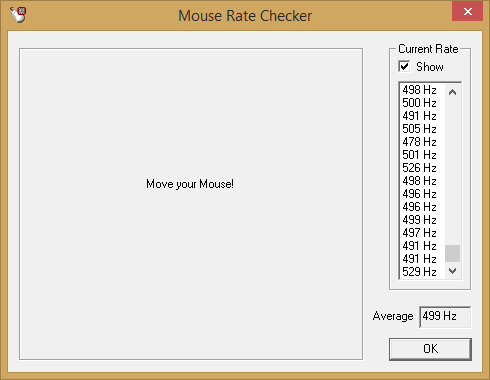
Task: Select the 497 Hz list entry
Action: pos(422,233)
